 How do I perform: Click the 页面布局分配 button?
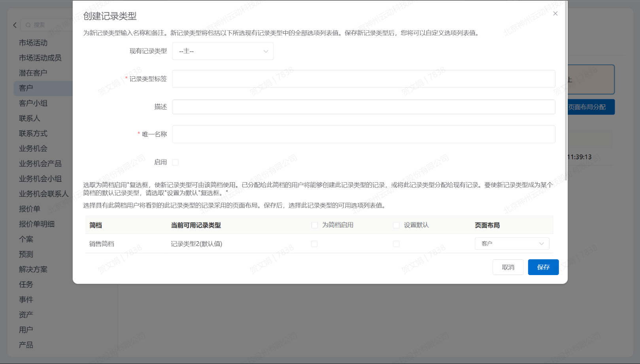pyautogui.click(x=590, y=107)
